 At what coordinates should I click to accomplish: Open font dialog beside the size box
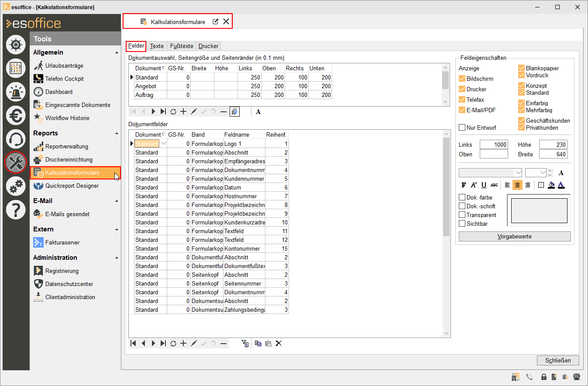(x=561, y=172)
